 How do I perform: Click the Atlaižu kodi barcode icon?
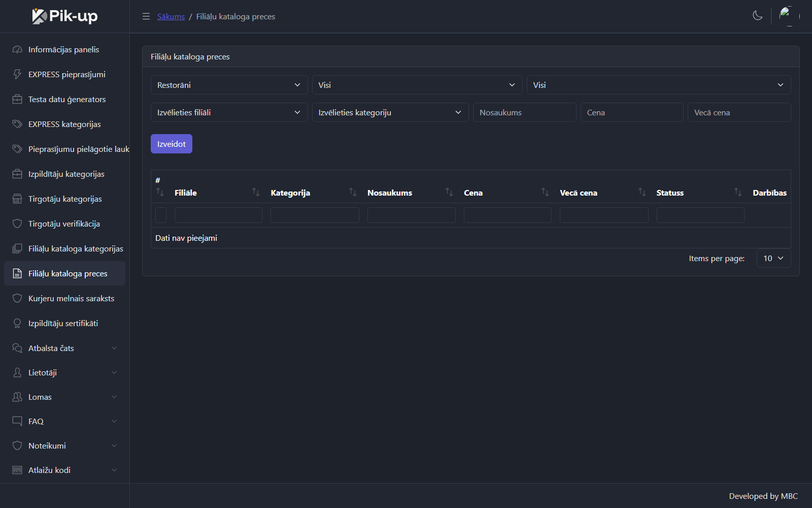(x=17, y=470)
